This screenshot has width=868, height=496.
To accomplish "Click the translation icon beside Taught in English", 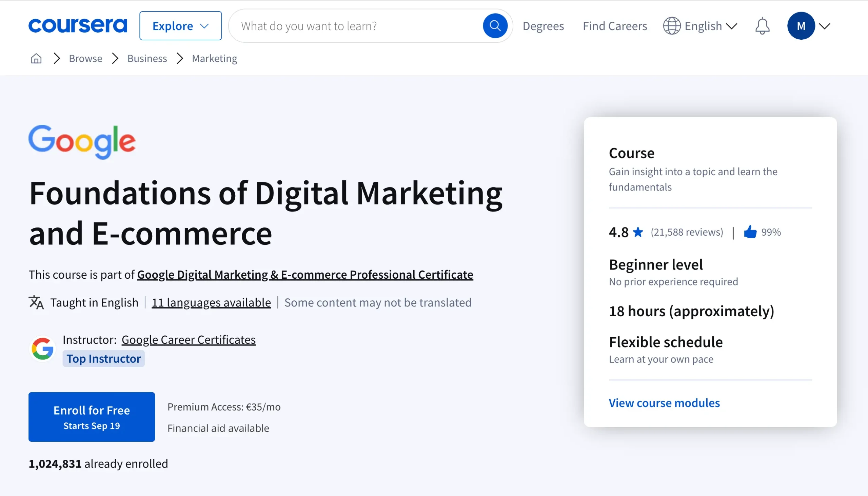I will tap(36, 302).
